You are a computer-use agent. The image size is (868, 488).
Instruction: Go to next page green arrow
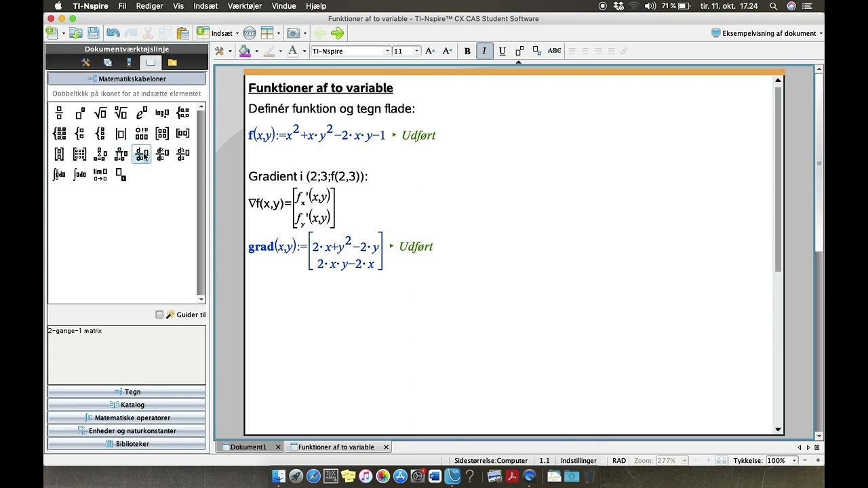pos(337,33)
